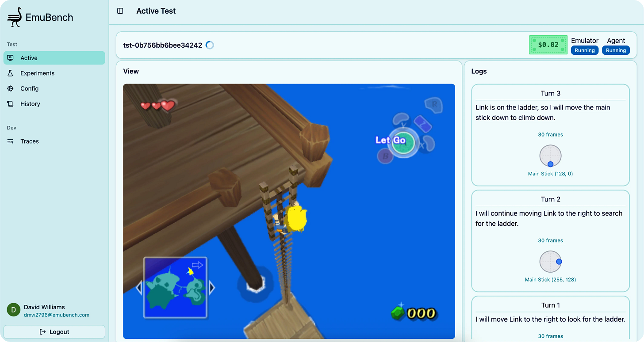
Task: Click the Let Go action button
Action: coord(404,142)
